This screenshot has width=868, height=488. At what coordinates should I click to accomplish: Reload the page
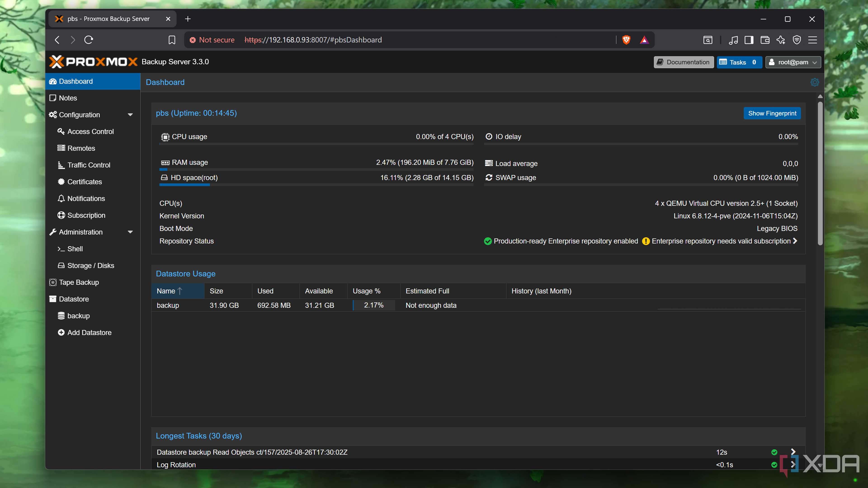tap(89, 40)
